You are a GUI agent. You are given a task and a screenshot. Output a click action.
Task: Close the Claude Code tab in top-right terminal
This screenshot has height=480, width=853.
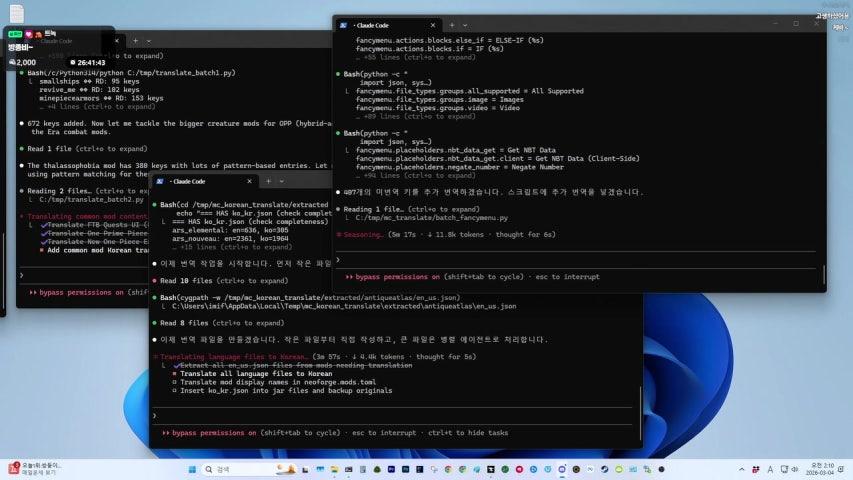pyautogui.click(x=431, y=24)
